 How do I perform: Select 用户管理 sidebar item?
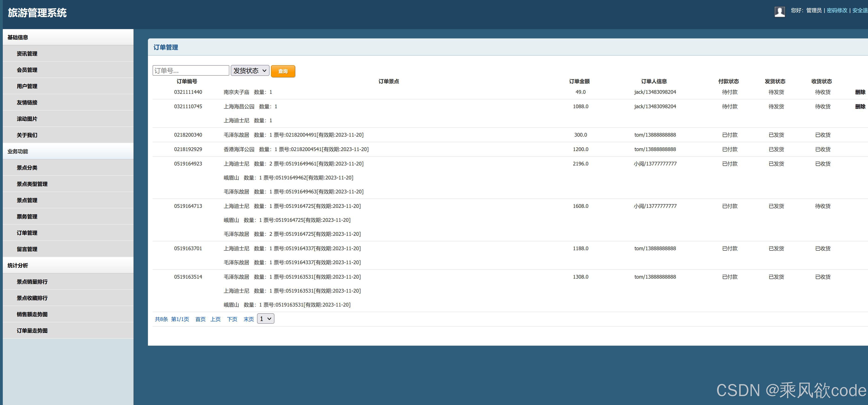coord(27,86)
